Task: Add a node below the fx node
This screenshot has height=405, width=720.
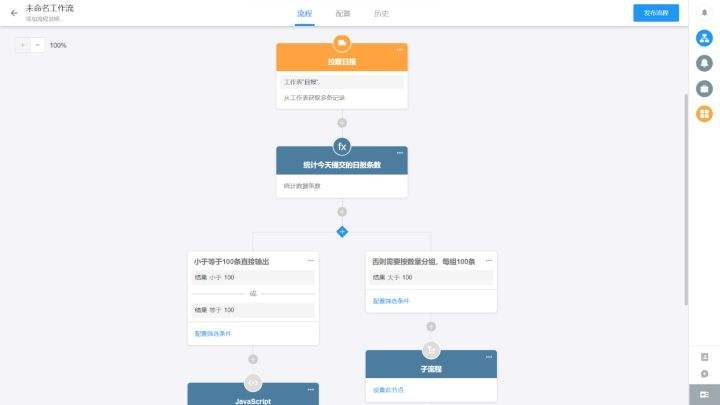Action: (x=342, y=212)
